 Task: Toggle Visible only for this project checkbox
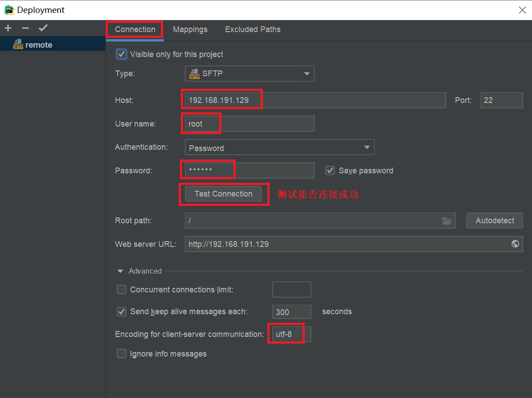[x=122, y=54]
